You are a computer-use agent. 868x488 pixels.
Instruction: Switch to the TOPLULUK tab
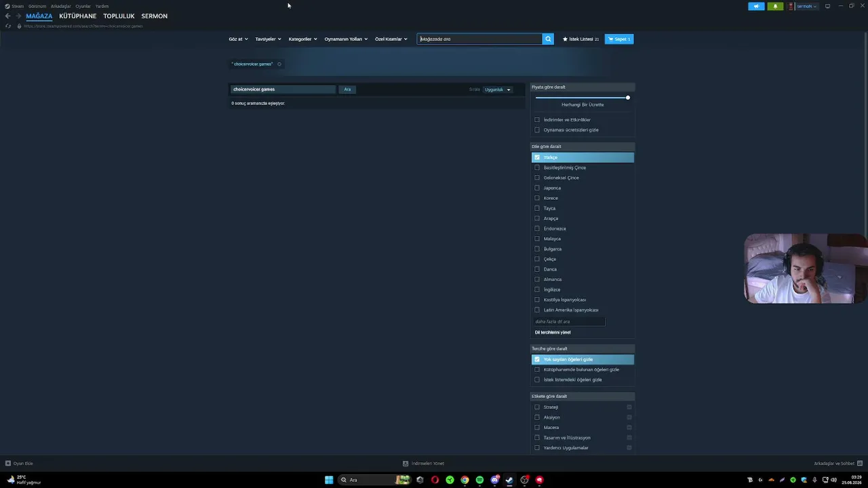(x=119, y=16)
